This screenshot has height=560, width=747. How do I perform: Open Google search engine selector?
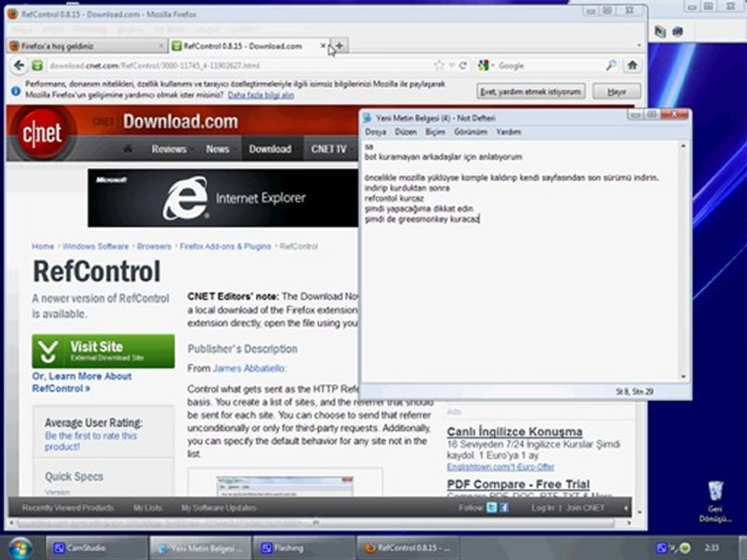pyautogui.click(x=486, y=65)
